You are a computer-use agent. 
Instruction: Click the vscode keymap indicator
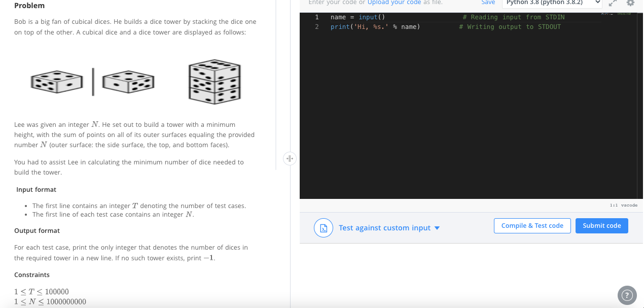629,205
